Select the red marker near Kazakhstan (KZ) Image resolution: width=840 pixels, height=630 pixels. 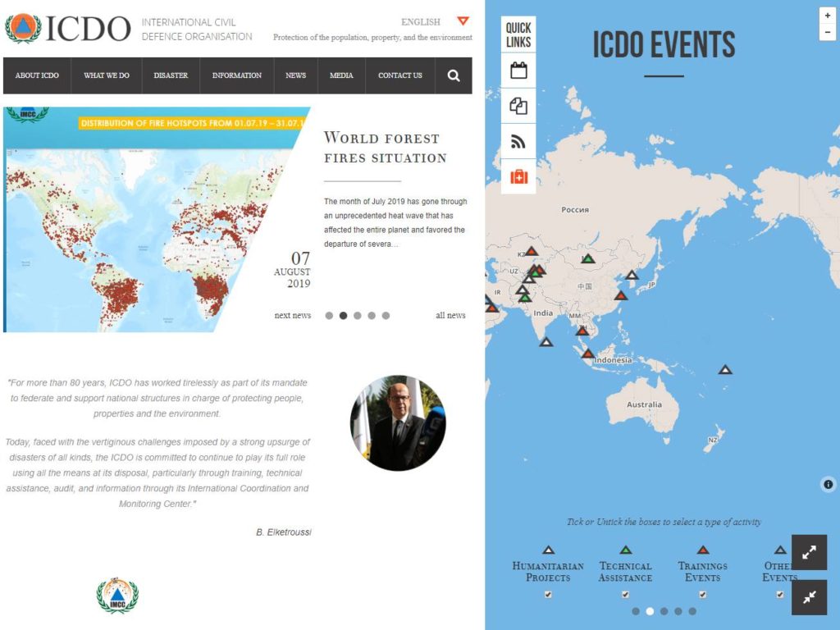click(531, 251)
